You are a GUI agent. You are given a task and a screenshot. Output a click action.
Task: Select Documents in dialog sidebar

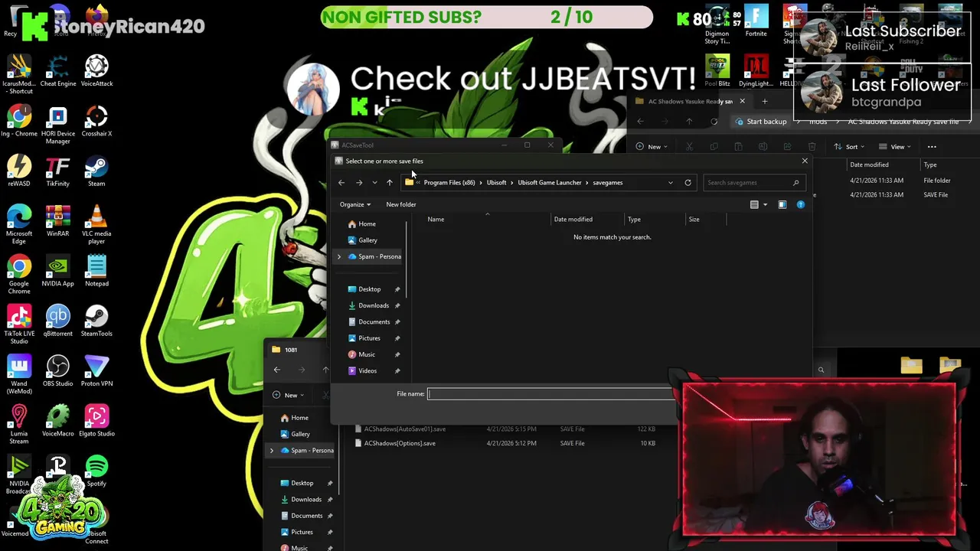pos(374,321)
